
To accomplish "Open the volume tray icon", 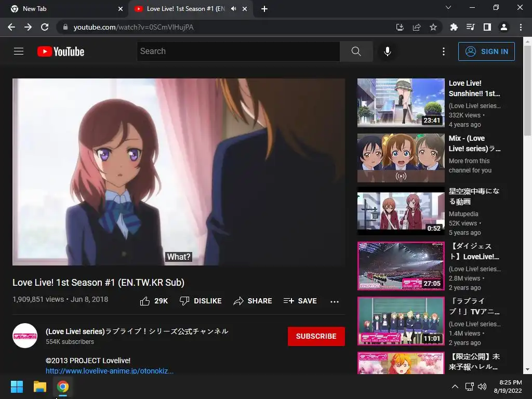I will point(482,387).
